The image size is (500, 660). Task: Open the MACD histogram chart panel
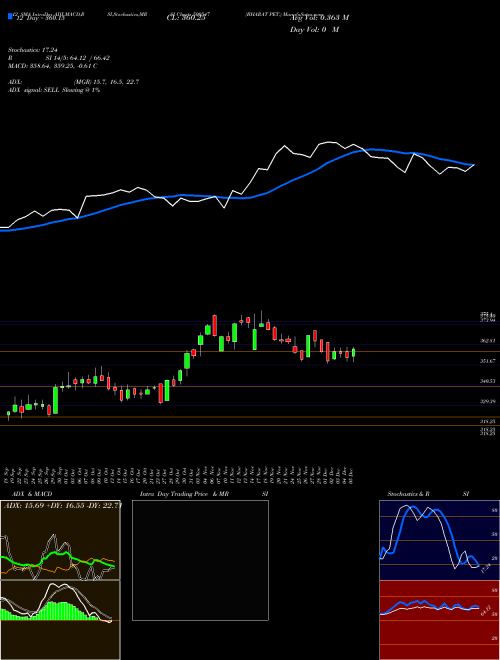click(60, 620)
